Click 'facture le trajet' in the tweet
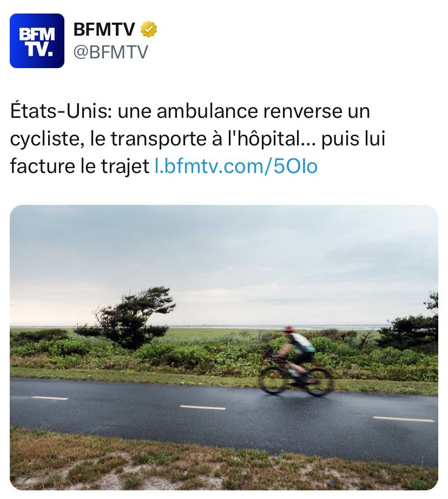 pyautogui.click(x=80, y=167)
